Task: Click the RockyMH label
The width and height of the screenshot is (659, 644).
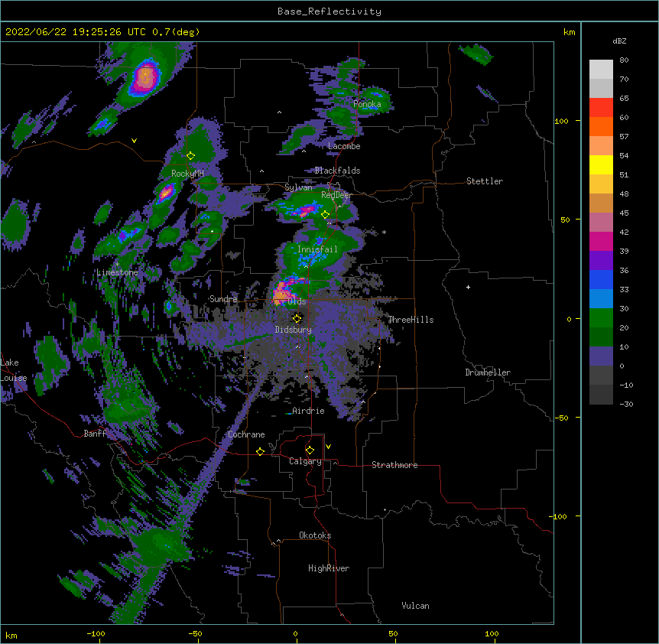Action: pos(187,174)
